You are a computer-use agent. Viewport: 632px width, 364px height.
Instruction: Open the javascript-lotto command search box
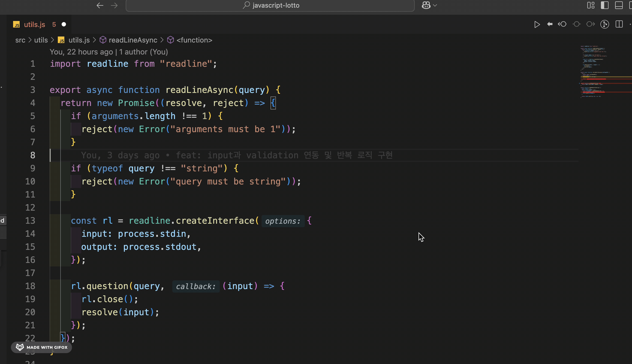270,5
